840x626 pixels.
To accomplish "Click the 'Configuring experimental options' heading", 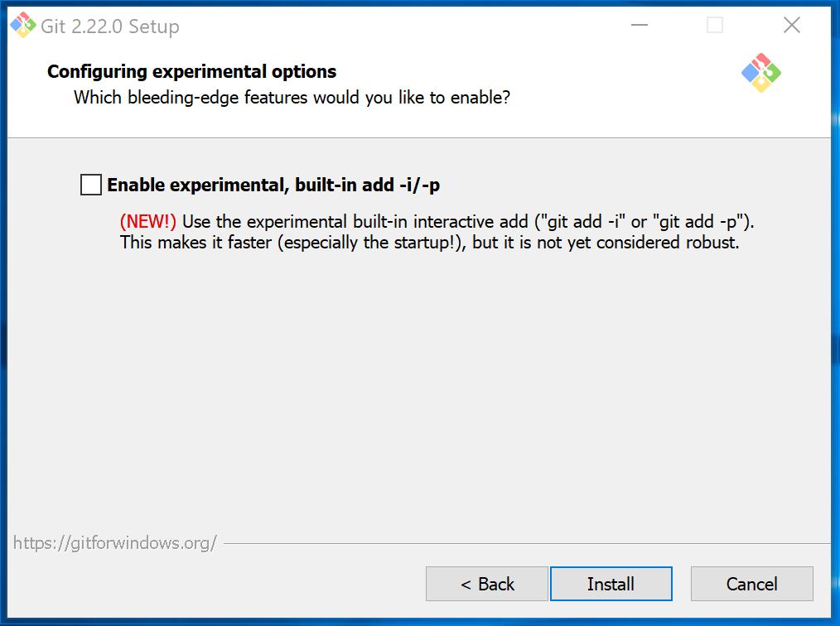I will coord(191,71).
